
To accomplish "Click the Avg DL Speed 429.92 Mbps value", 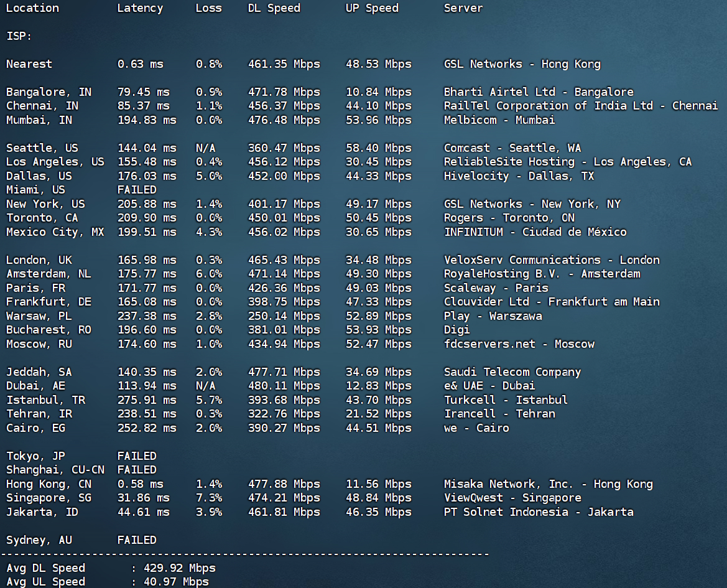I will click(x=180, y=568).
